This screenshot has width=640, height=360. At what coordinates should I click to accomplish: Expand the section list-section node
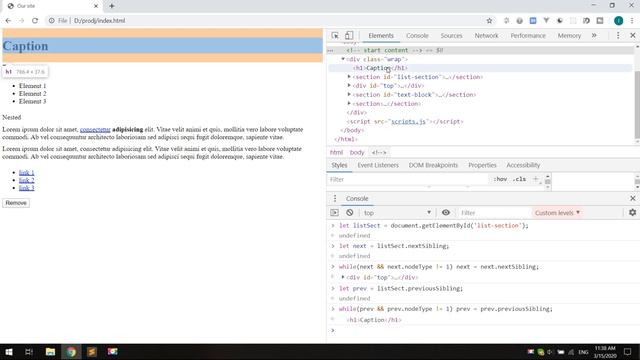[349, 77]
